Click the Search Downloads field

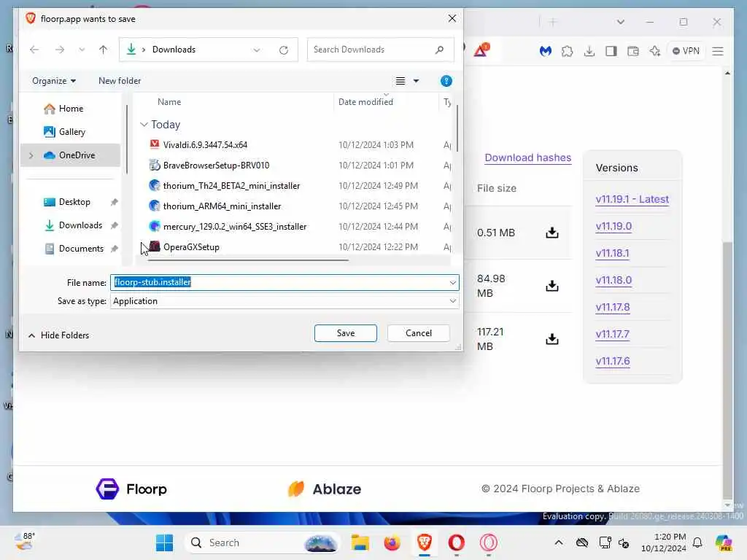[x=380, y=50]
